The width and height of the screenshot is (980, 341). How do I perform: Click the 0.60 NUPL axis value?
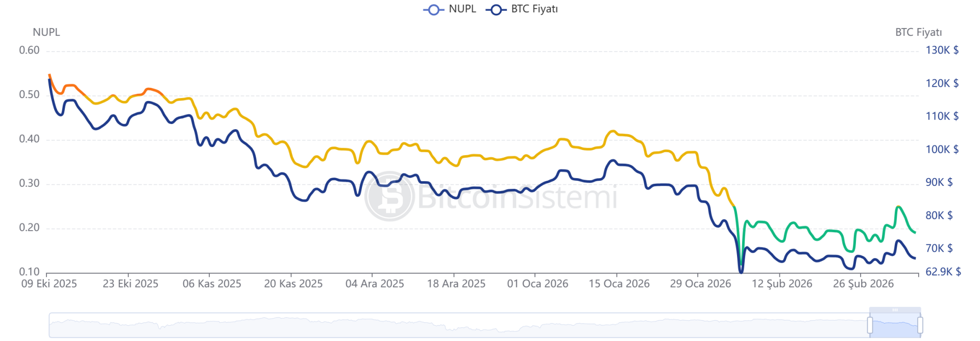(29, 51)
